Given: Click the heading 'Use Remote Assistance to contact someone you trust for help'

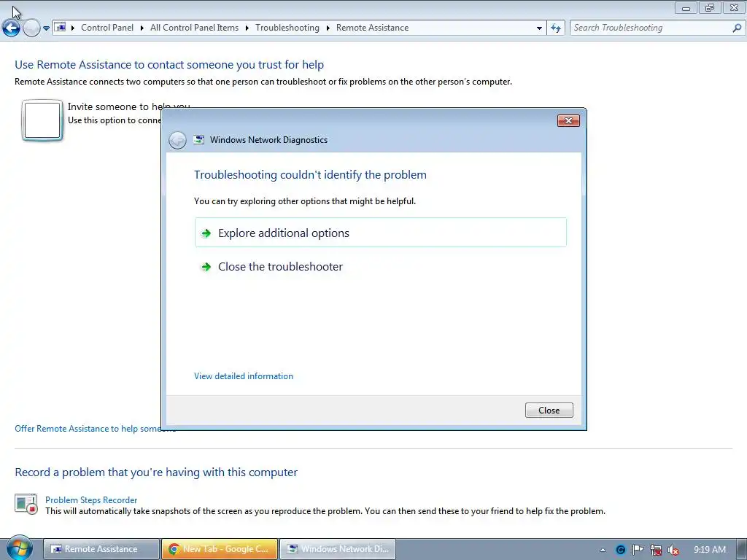Looking at the screenshot, I should (169, 65).
